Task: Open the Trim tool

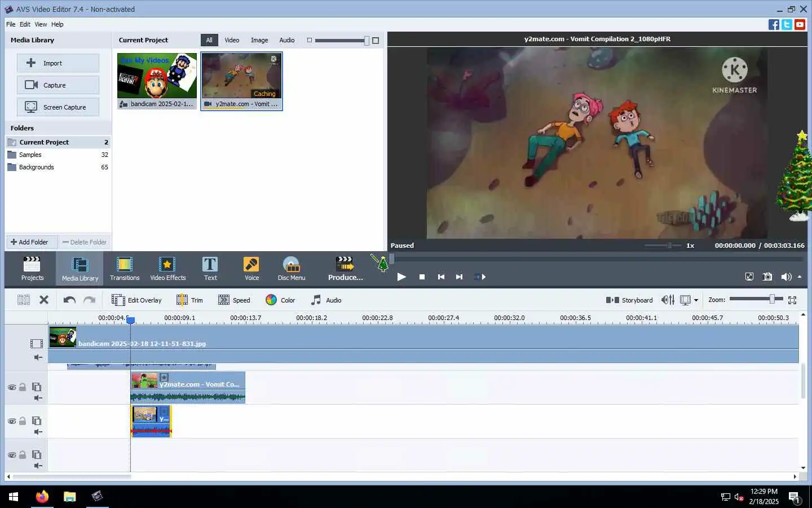Action: (x=190, y=300)
